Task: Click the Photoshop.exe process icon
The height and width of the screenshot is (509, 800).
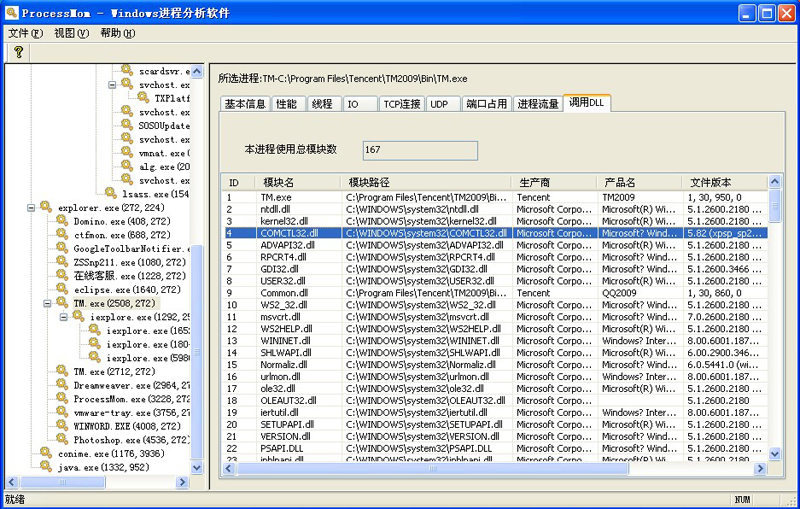Action: click(62, 439)
